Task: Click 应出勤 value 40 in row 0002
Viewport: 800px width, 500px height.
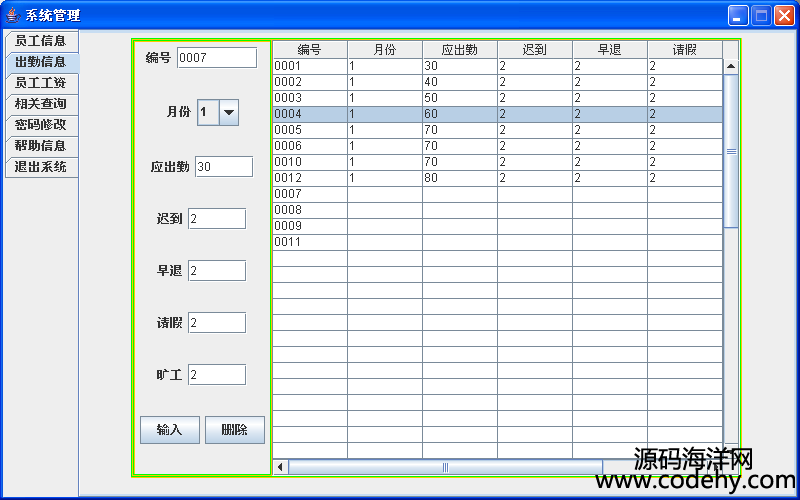Action: click(460, 82)
